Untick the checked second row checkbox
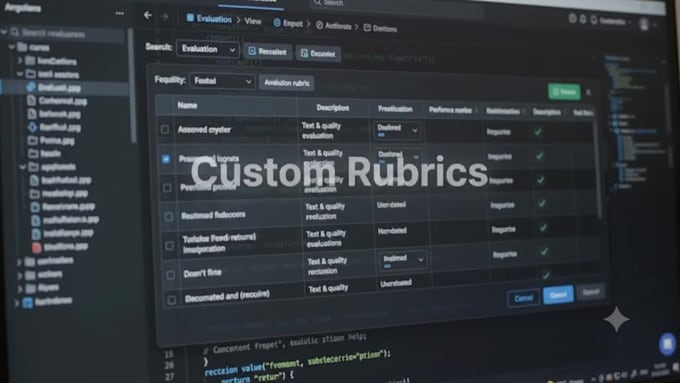Screen dimensions: 680x383 point(166,159)
